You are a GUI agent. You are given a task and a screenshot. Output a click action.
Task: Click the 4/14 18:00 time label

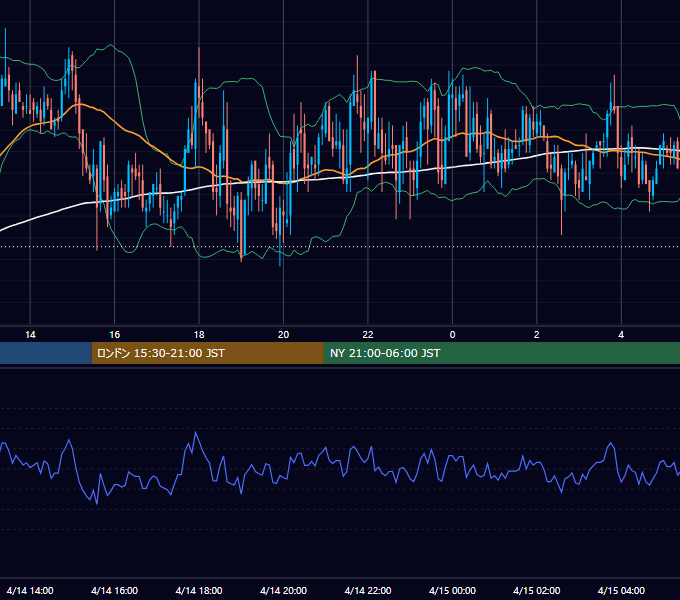pyautogui.click(x=199, y=590)
